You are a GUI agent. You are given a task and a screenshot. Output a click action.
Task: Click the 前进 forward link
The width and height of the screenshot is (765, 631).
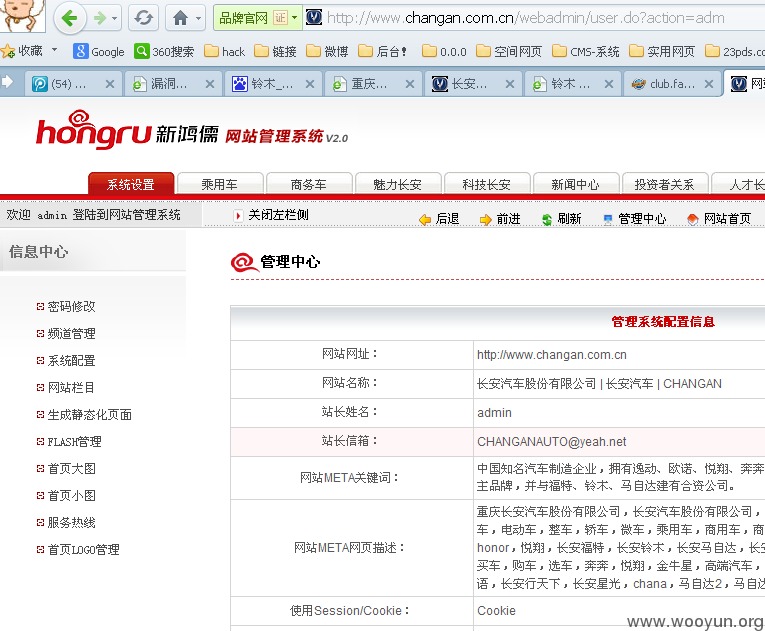(x=500, y=219)
